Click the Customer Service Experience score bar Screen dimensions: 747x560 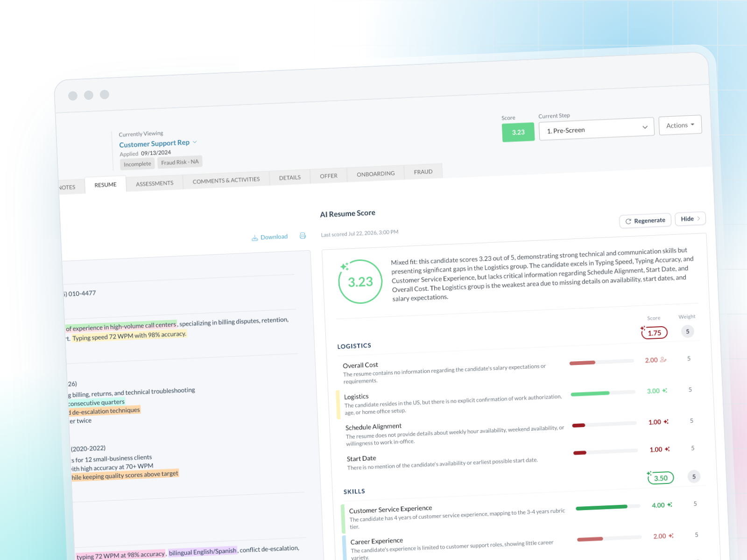608,507
